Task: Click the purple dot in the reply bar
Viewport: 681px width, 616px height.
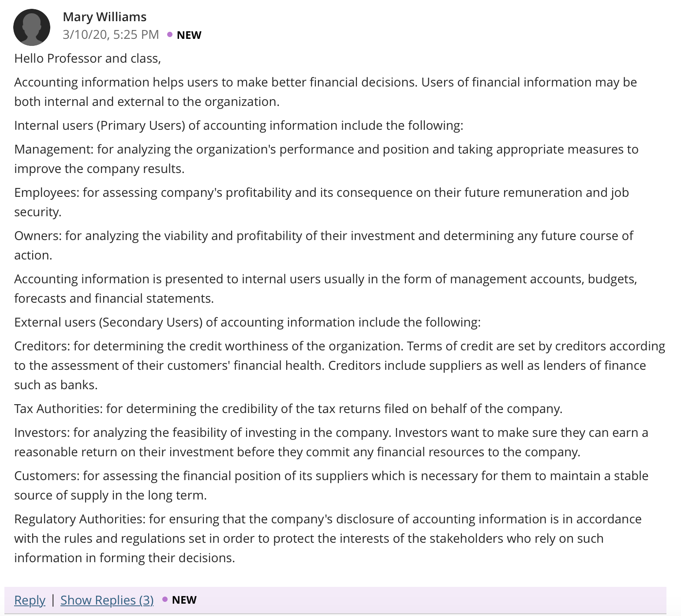Action: 165,599
